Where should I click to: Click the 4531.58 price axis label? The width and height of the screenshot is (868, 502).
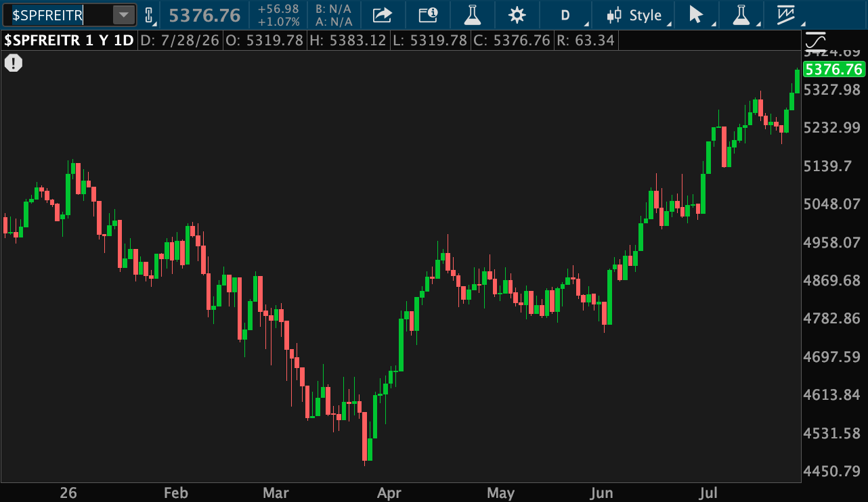tap(833, 432)
